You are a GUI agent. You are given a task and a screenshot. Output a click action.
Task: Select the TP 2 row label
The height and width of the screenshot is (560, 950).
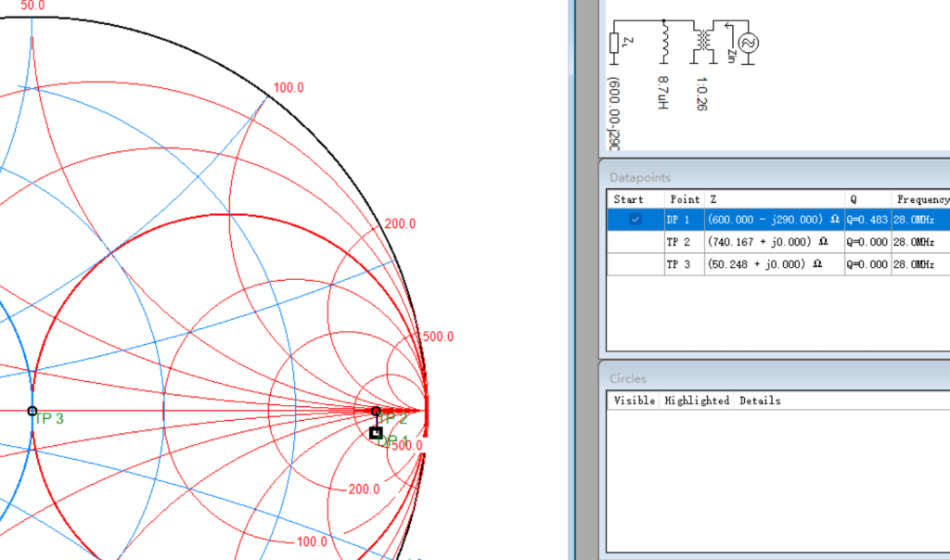click(678, 242)
